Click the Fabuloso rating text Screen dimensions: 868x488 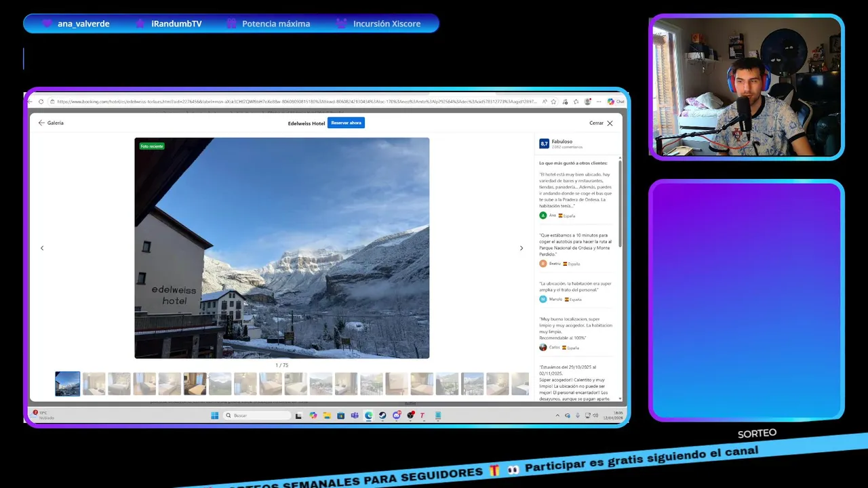pos(562,142)
